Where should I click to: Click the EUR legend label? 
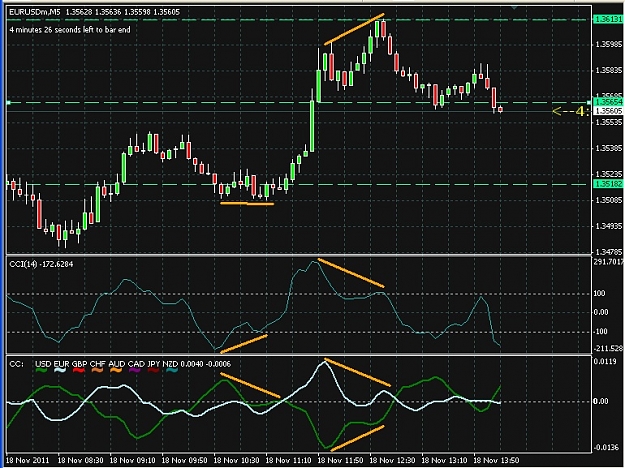pyautogui.click(x=61, y=364)
